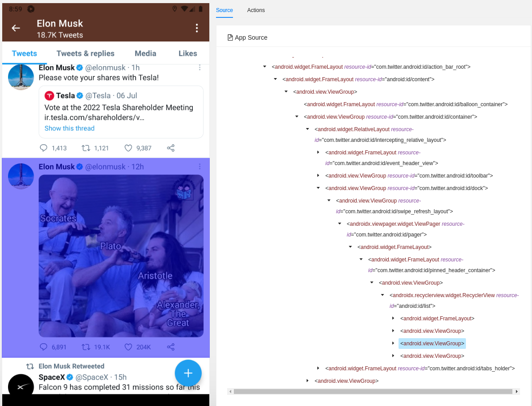Viewport: 532px width, 406px height.
Task: Select the tabs_holder FrameLayout element
Action: tap(420, 369)
